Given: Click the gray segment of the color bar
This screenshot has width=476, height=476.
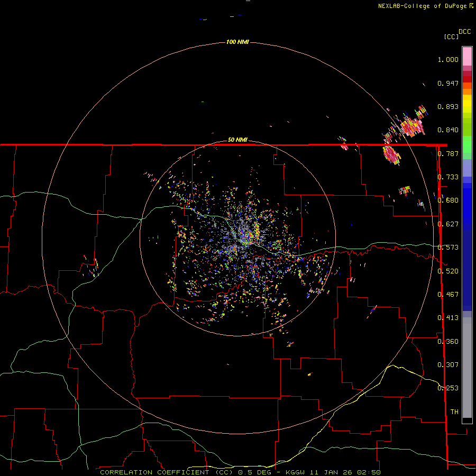Looking at the screenshot, I should pos(467,368).
